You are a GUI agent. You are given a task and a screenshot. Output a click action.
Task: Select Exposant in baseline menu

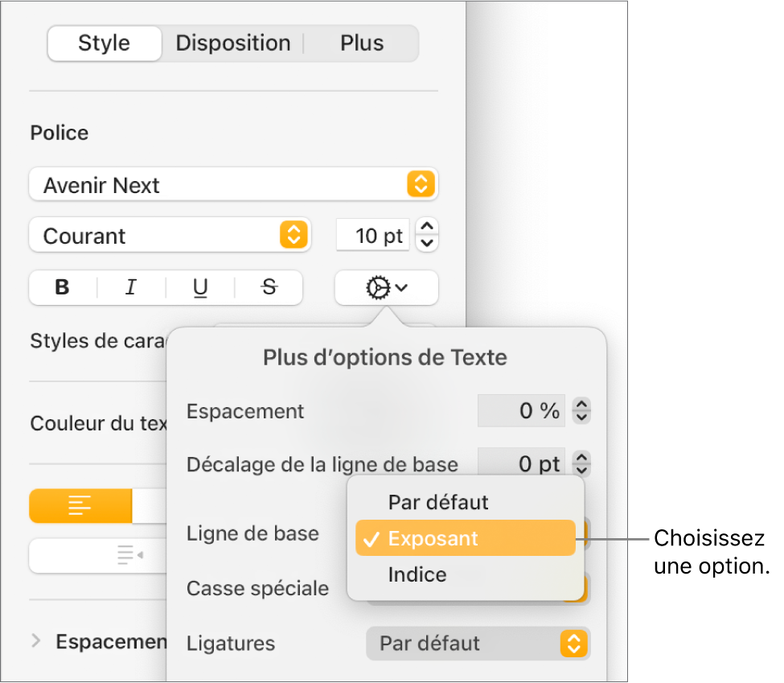tap(465, 539)
